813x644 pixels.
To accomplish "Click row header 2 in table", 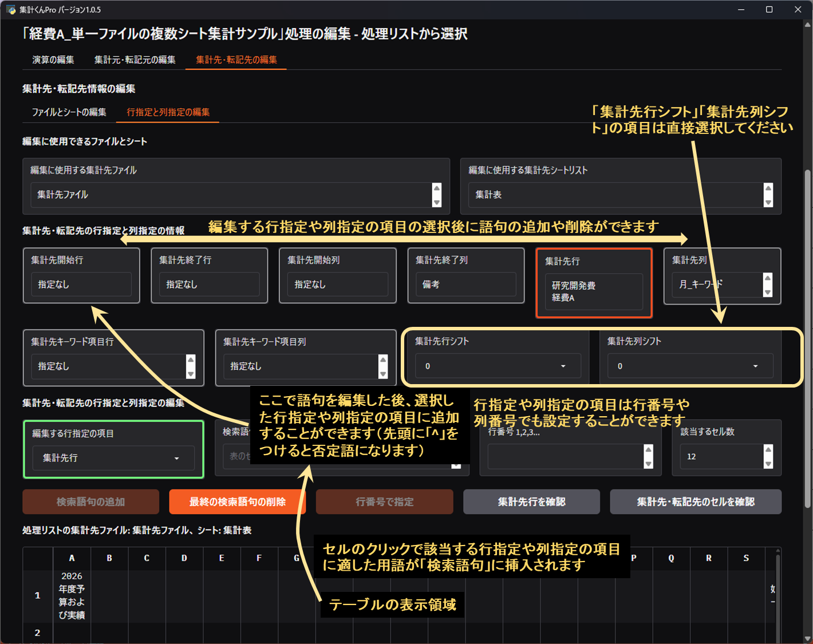I will point(38,633).
